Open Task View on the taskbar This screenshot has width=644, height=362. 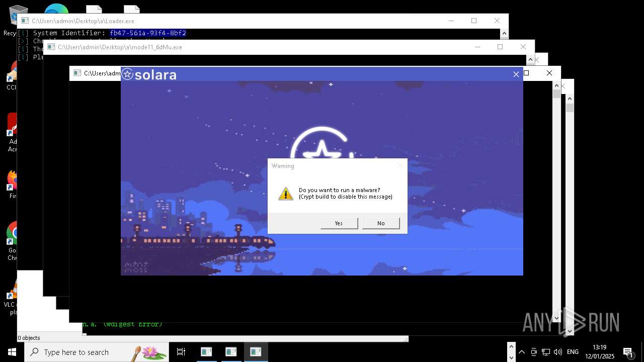tap(181, 352)
